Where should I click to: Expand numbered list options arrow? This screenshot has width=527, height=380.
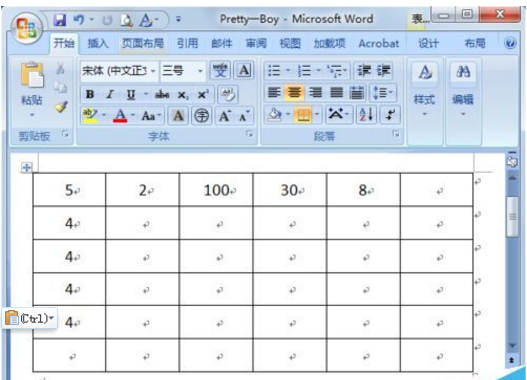[x=318, y=71]
